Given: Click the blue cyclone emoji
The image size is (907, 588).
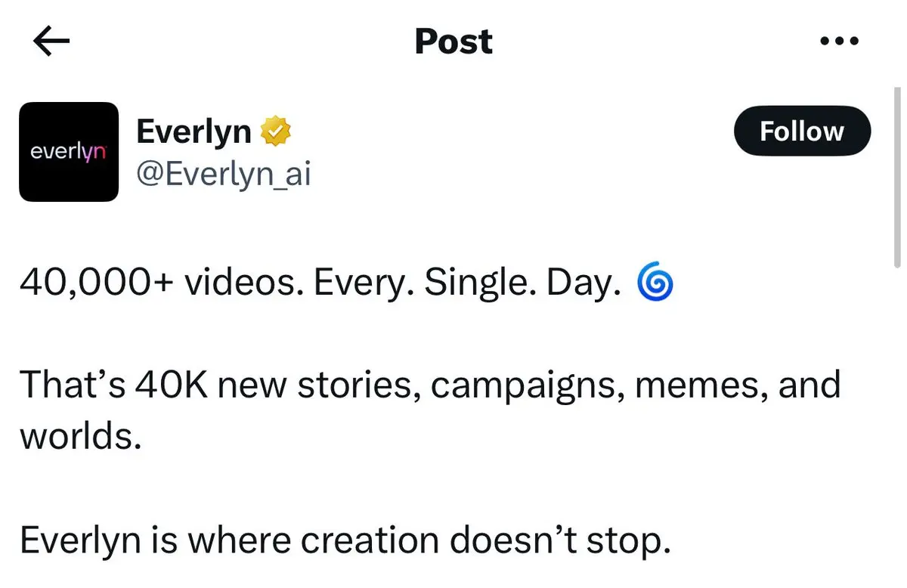Looking at the screenshot, I should [x=655, y=283].
